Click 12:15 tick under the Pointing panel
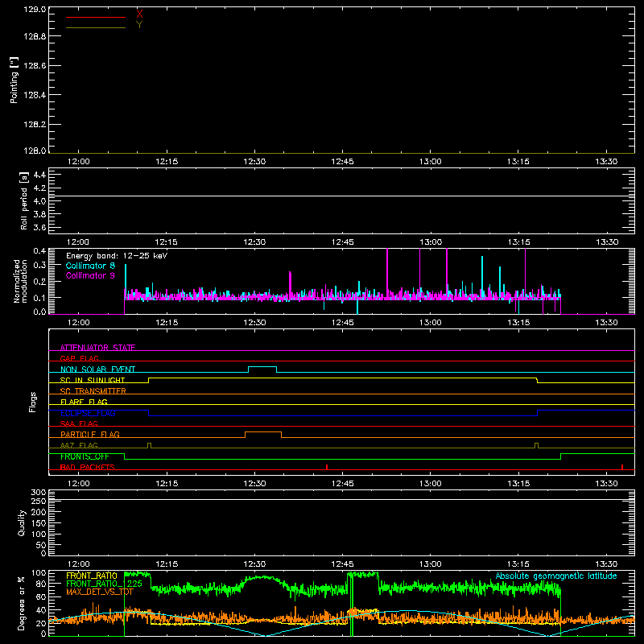644x644 pixels. coord(167,162)
